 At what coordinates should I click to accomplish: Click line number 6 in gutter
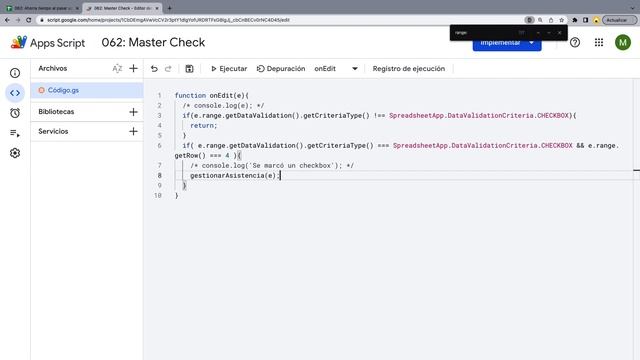[160, 146]
